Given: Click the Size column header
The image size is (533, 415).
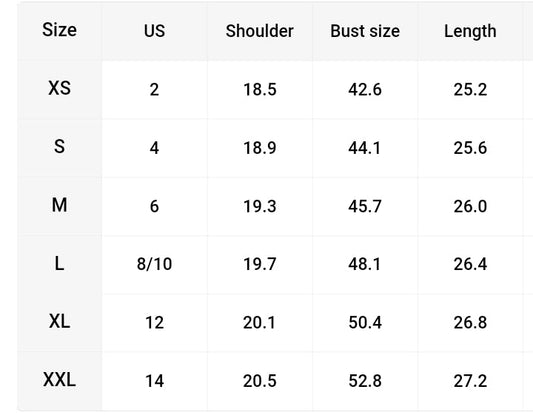Looking at the screenshot, I should 59,30.
